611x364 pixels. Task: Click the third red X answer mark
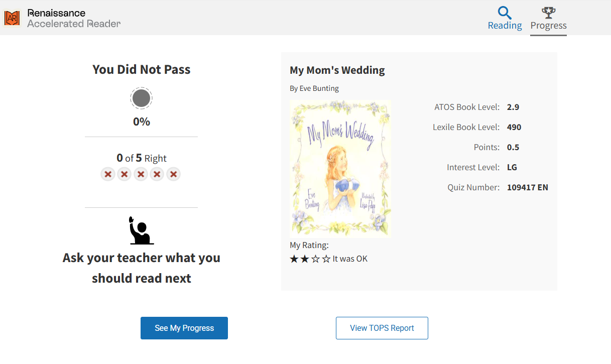click(141, 174)
